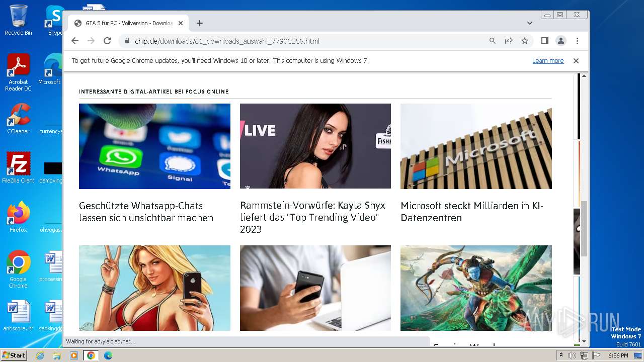
Task: Click the page vertical scrollbar thumb
Action: click(x=584, y=229)
